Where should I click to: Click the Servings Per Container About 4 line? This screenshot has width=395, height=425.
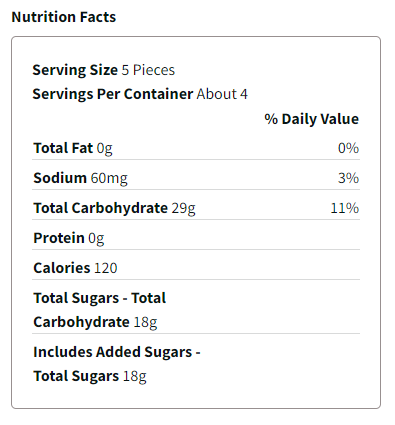click(140, 94)
